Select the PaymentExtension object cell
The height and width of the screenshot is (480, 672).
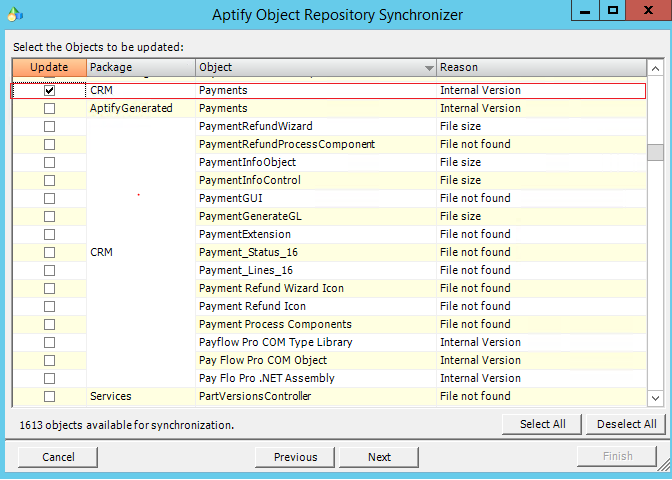pyautogui.click(x=316, y=234)
